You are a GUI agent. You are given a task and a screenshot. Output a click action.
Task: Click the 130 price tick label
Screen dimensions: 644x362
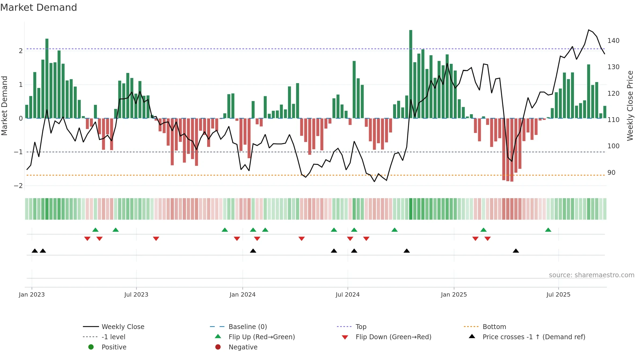click(613, 67)
